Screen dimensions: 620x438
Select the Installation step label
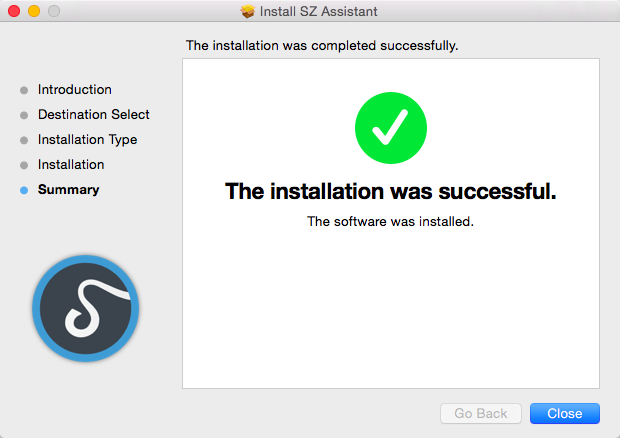coord(71,164)
